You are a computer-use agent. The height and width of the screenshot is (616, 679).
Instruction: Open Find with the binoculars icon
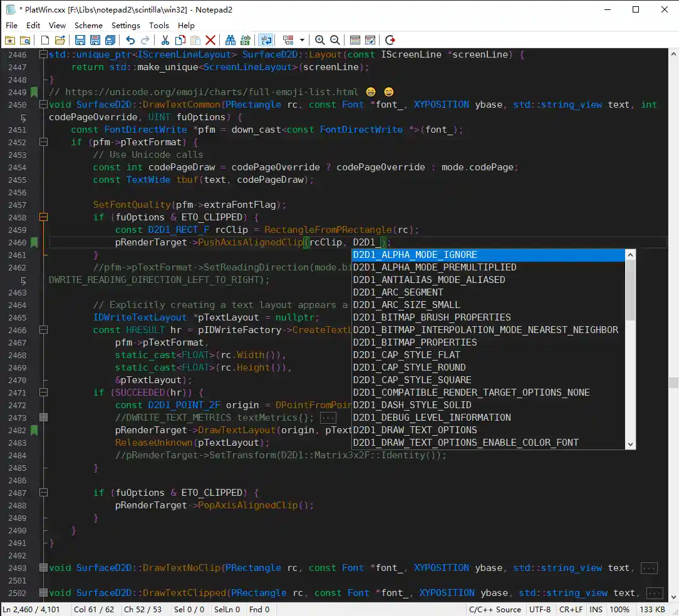[x=231, y=40]
